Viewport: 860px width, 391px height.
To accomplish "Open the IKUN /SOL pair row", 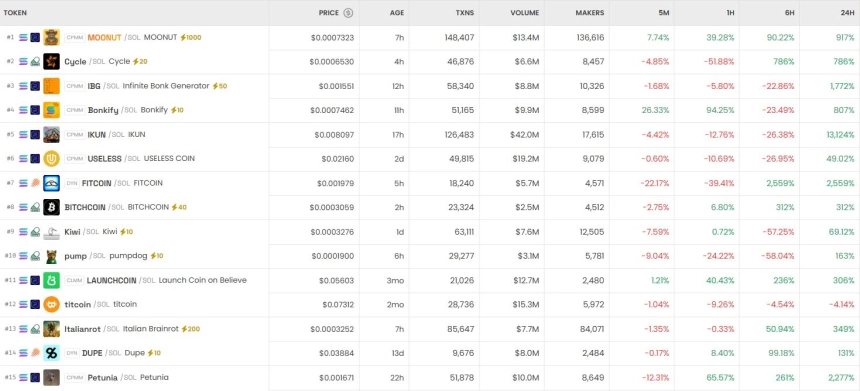I will pos(430,134).
